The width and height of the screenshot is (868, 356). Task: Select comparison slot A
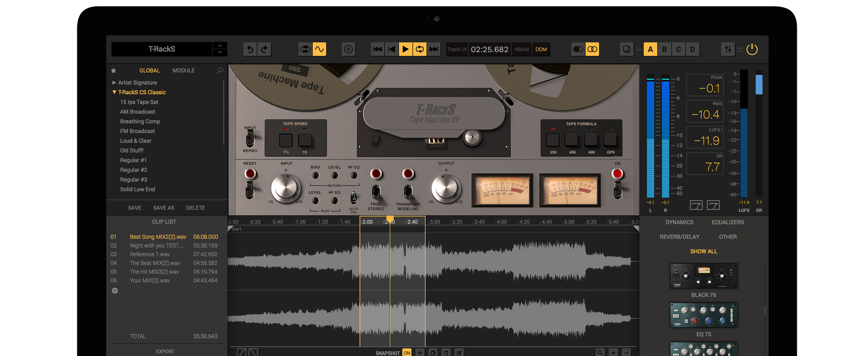[x=650, y=49]
